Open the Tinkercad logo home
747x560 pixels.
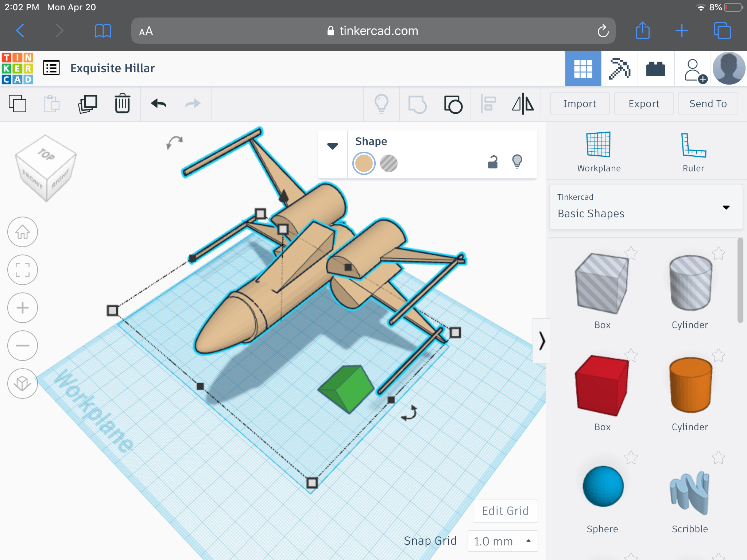coord(17,68)
